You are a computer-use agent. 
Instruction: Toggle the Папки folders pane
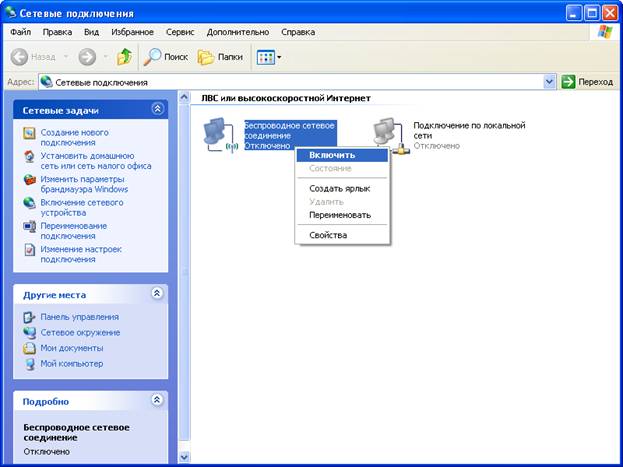[220, 57]
